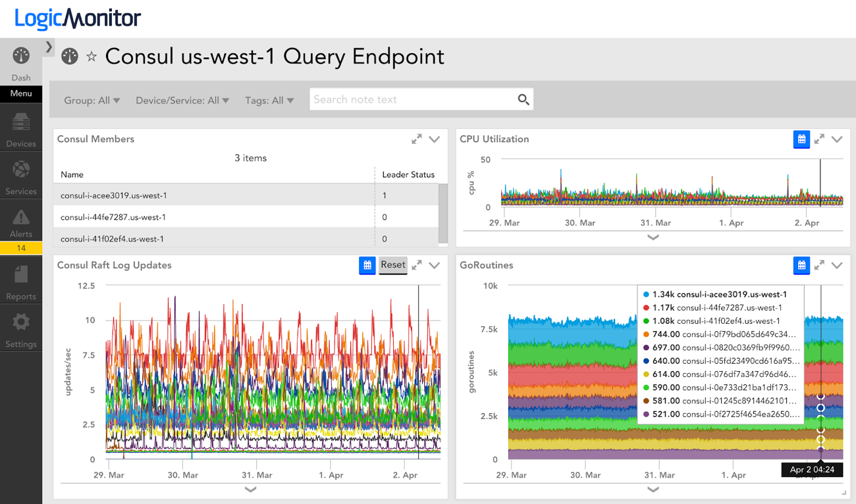Select row consul-i-acee3019.us-west-1

[246, 195]
